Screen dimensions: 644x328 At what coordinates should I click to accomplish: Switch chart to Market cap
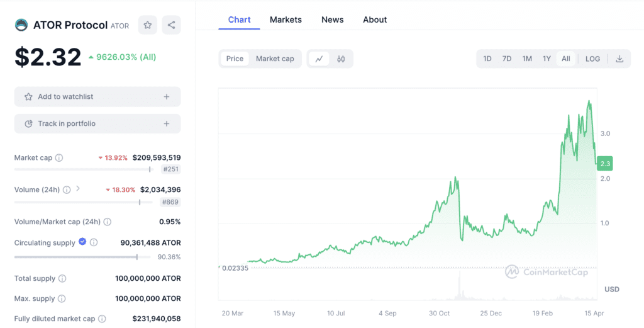click(275, 59)
